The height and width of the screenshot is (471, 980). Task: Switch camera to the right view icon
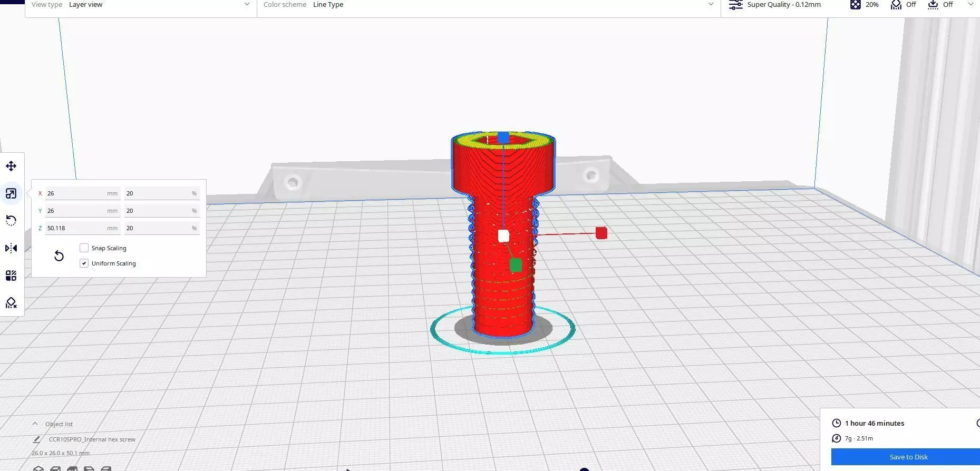[x=106, y=468]
